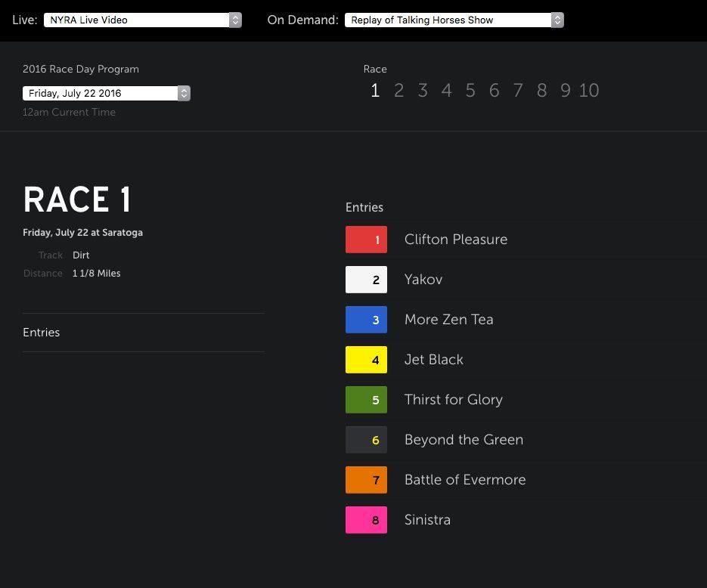707x588 pixels.
Task: Click the black number 6 badge
Action: tap(366, 440)
